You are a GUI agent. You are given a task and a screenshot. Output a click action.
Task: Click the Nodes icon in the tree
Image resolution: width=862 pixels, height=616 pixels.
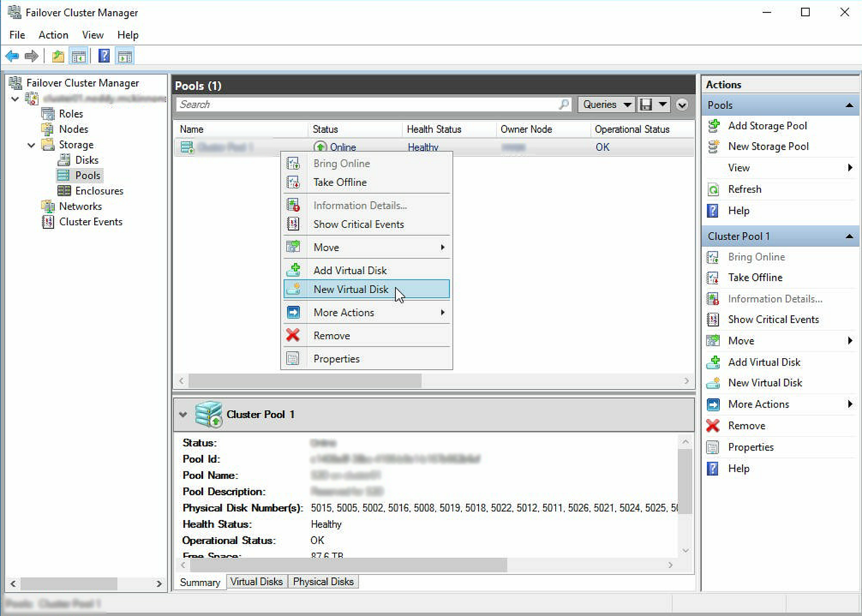click(47, 129)
